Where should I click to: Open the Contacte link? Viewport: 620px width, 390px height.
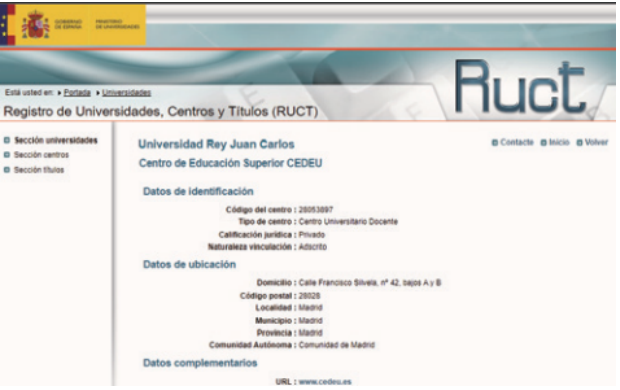[517, 142]
